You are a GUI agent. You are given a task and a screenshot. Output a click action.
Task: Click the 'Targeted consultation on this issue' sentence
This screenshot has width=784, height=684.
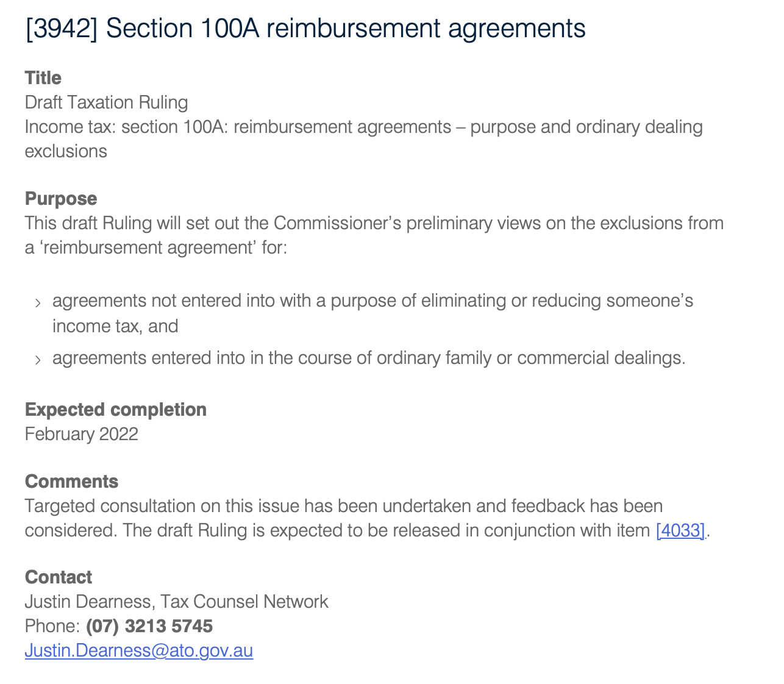tap(343, 506)
